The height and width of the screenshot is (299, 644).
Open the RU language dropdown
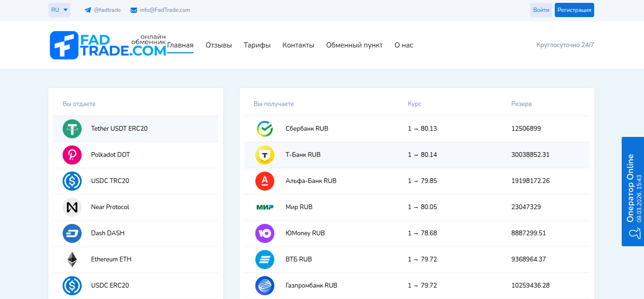pyautogui.click(x=59, y=10)
